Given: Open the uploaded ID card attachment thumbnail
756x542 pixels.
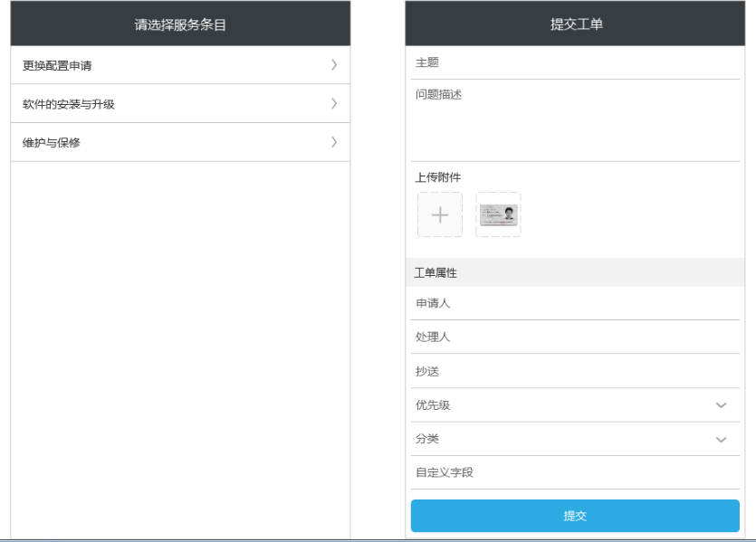Looking at the screenshot, I should pos(498,214).
